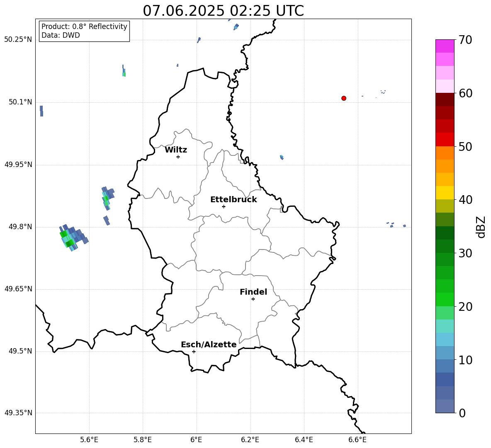Click the 50.1°N latitude label

20,102
